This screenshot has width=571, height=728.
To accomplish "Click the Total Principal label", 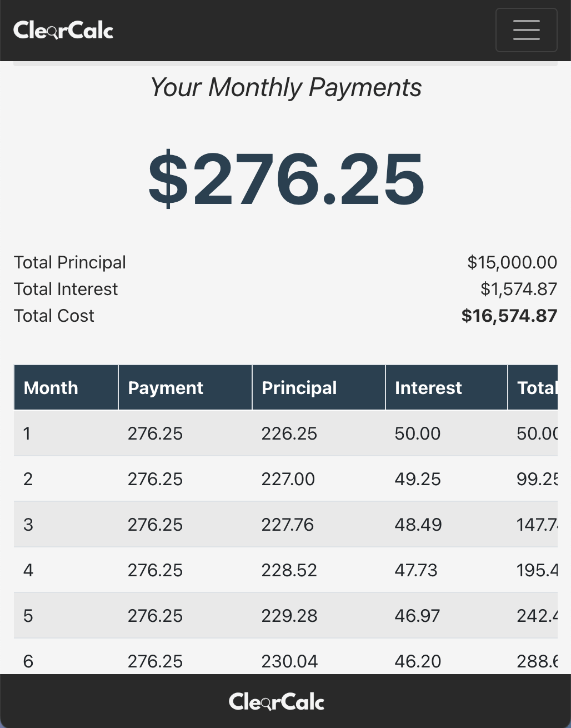I will click(x=70, y=262).
